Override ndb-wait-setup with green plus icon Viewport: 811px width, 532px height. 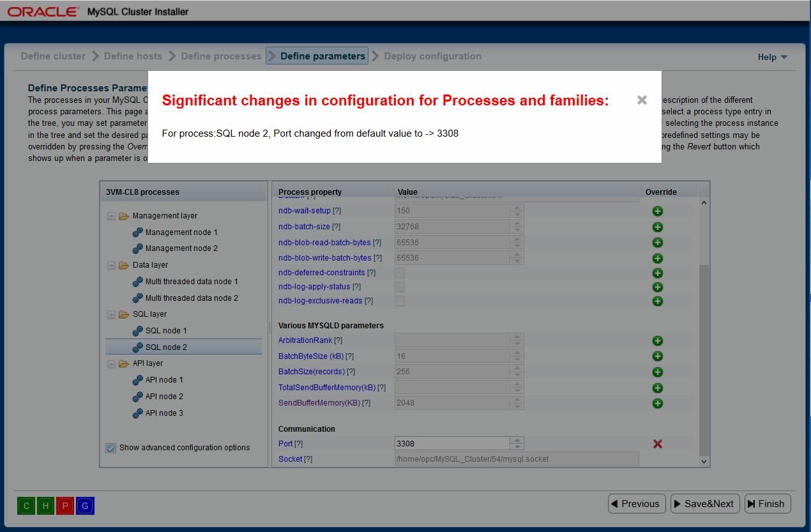pyautogui.click(x=658, y=211)
